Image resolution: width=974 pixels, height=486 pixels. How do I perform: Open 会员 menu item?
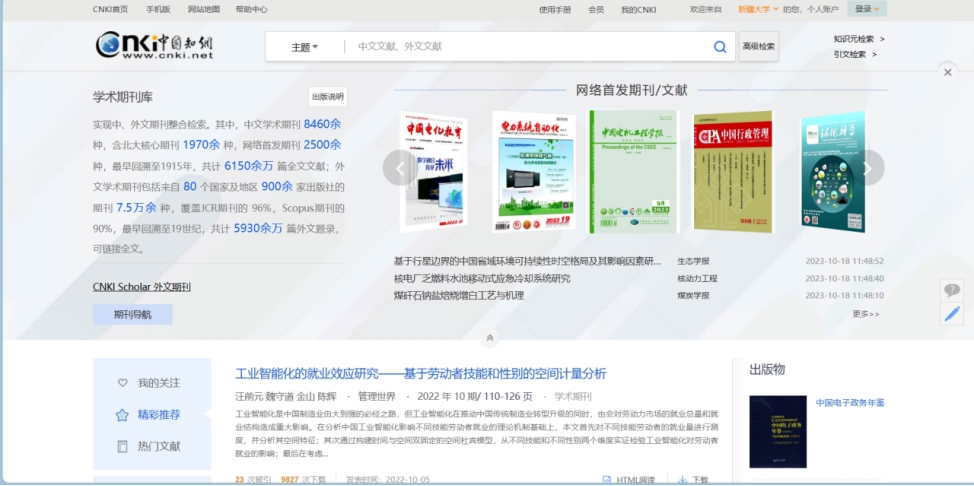[596, 9]
